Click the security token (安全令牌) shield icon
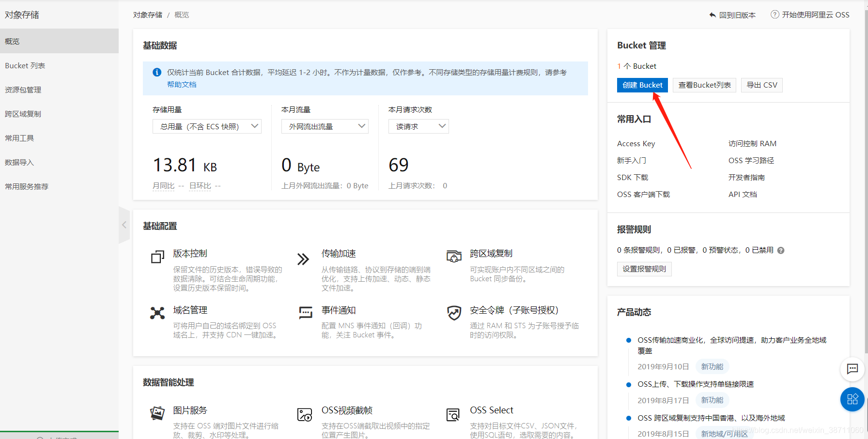This screenshot has width=868, height=439. pos(454,313)
